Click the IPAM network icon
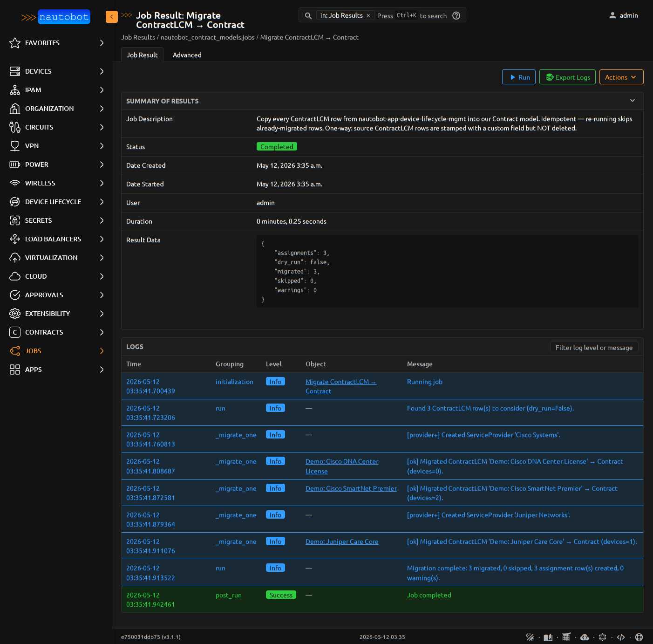653x644 pixels. 15,90
